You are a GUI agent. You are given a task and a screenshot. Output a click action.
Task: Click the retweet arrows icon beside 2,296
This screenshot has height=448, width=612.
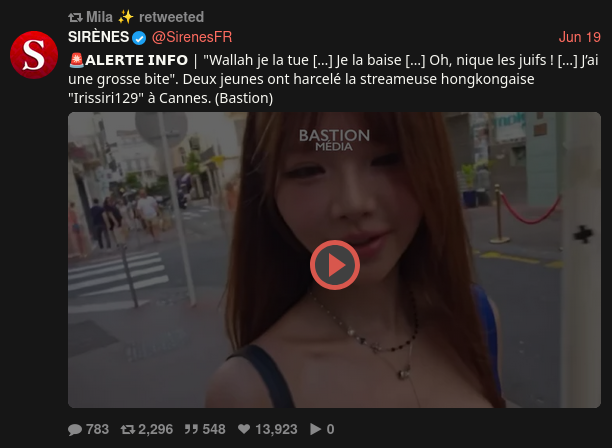(128, 429)
